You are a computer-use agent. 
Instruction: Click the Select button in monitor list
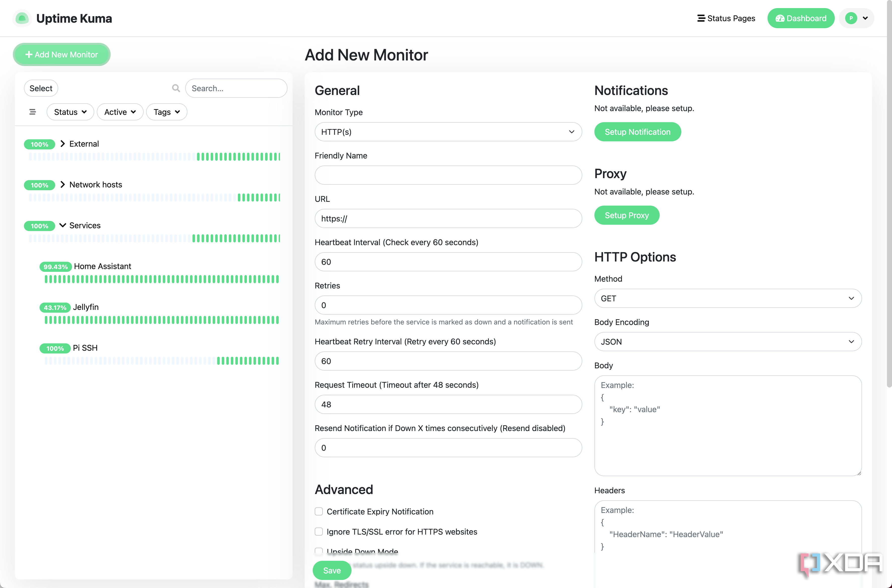coord(41,88)
